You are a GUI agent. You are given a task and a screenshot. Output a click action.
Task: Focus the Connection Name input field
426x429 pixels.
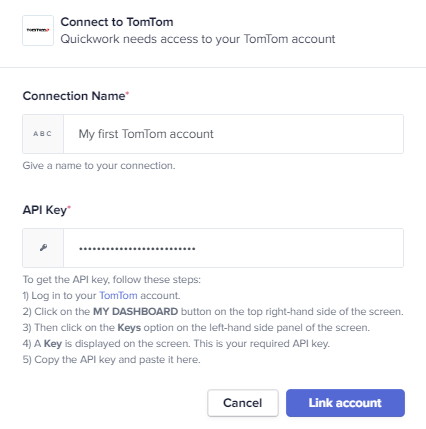(233, 134)
